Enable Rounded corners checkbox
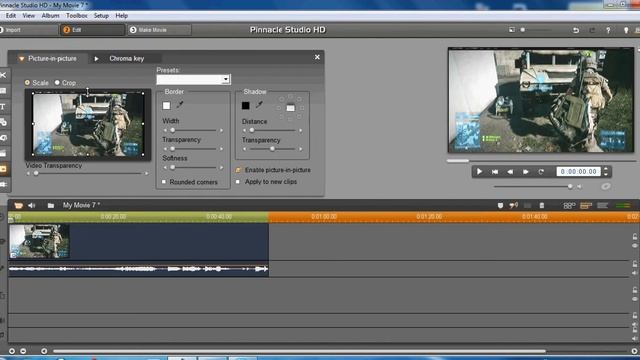Viewport: 640px width, 360px height. 164,182
